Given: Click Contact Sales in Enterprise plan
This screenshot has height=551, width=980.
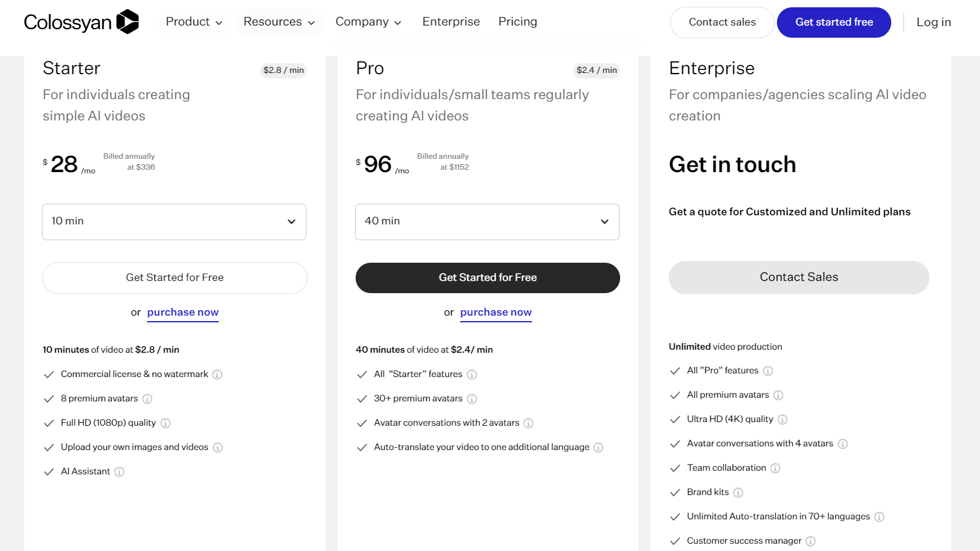Looking at the screenshot, I should click(799, 277).
